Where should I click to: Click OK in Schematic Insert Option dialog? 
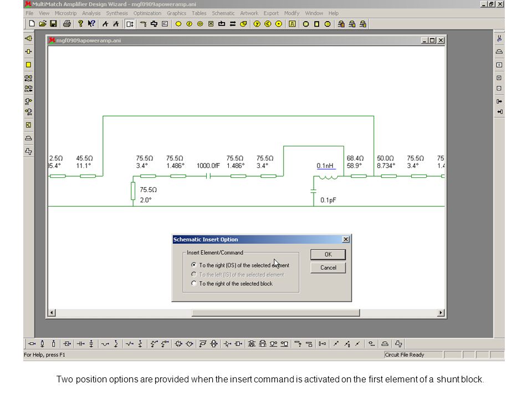coord(328,254)
